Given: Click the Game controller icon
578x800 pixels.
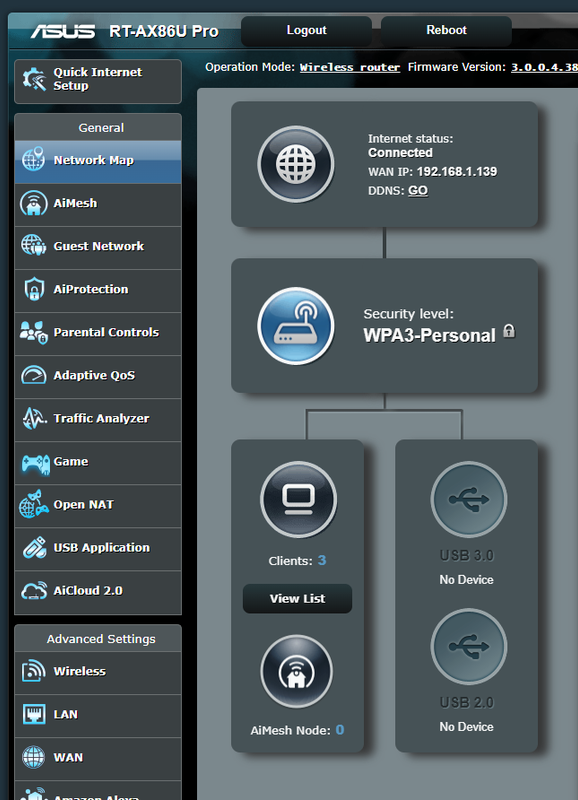Looking at the screenshot, I should 36,463.
